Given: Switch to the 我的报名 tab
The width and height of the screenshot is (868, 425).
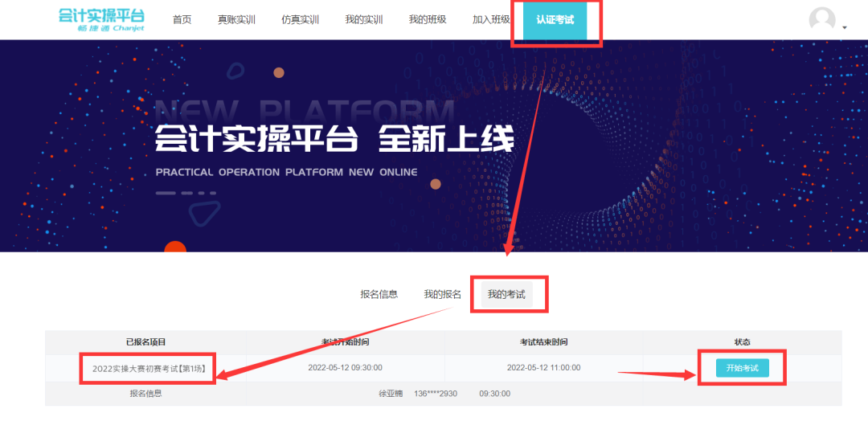Looking at the screenshot, I should pos(442,294).
